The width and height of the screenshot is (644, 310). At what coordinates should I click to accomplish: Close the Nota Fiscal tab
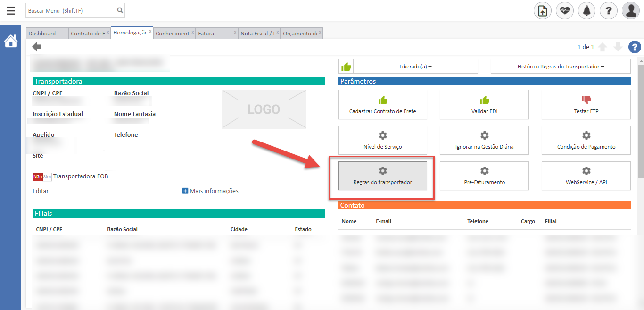point(277,33)
